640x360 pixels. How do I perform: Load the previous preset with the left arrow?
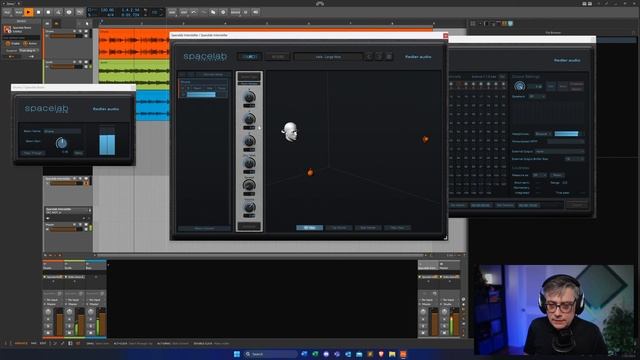point(369,57)
